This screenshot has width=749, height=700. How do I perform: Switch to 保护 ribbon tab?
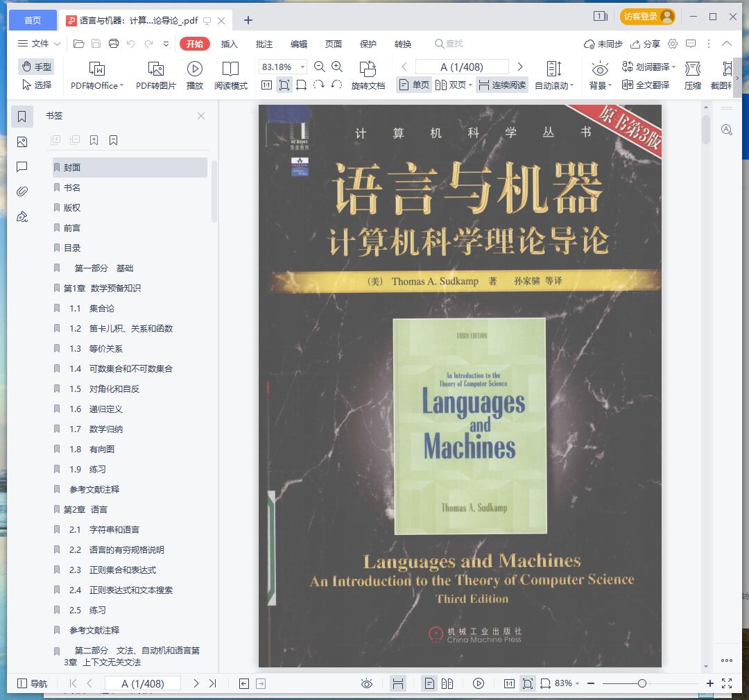pos(368,44)
